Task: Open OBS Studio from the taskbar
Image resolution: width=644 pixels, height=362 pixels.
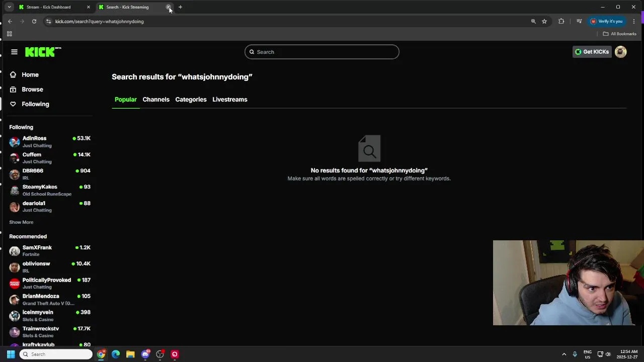Action: (160, 354)
